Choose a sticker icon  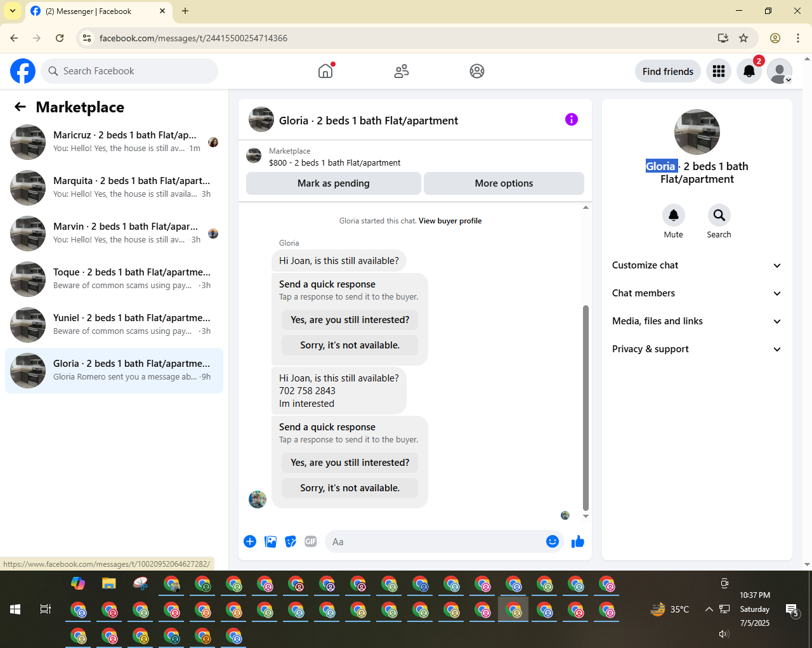coord(291,541)
